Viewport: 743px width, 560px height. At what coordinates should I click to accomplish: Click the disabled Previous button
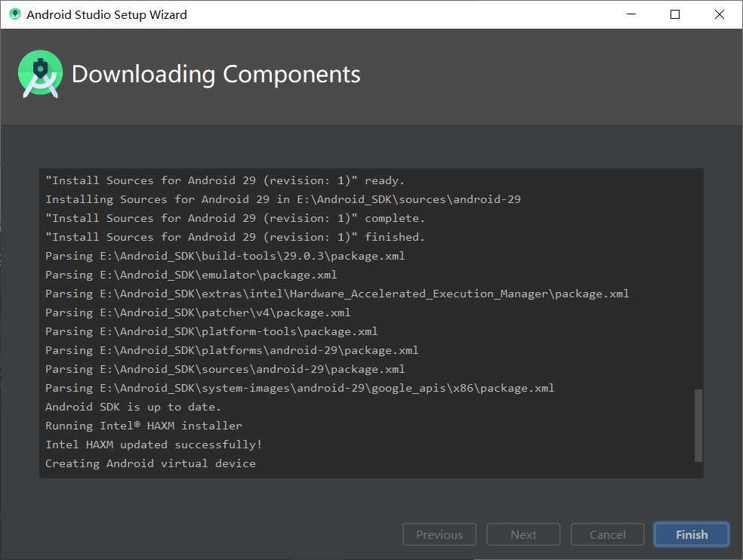(439, 534)
